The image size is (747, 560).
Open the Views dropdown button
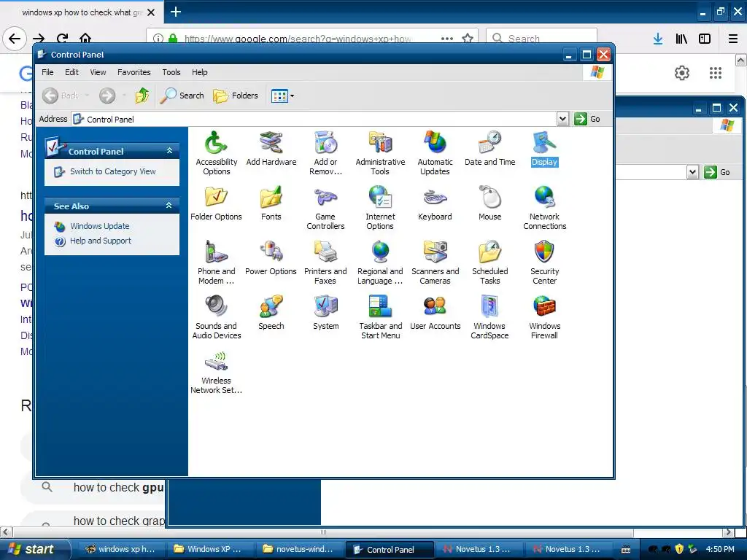click(282, 96)
